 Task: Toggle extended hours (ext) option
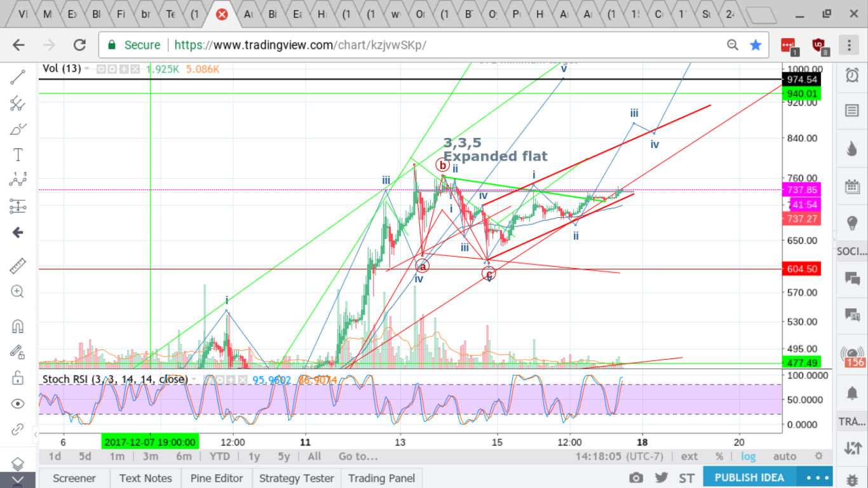point(689,456)
